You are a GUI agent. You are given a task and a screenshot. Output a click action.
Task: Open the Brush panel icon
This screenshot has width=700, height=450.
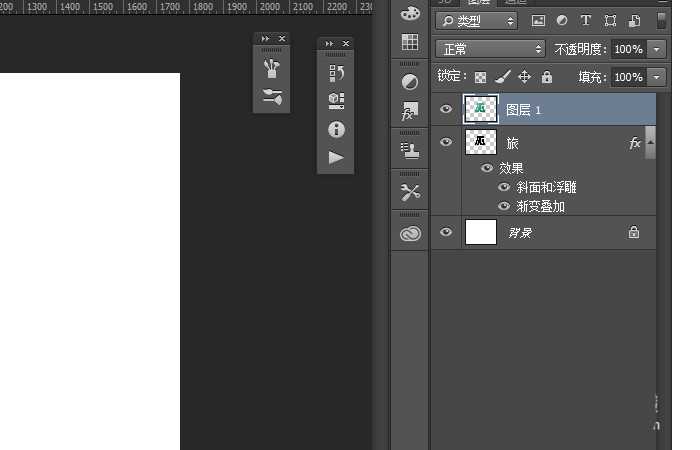click(x=271, y=69)
